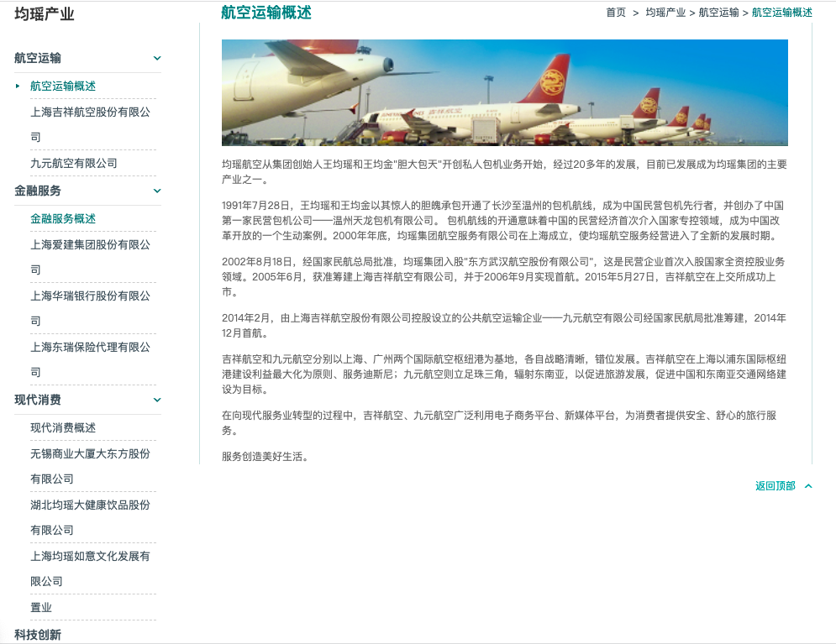Click 均瑶产业 in the breadcrumb
Viewport: 836px width, 644px height.
tap(665, 13)
